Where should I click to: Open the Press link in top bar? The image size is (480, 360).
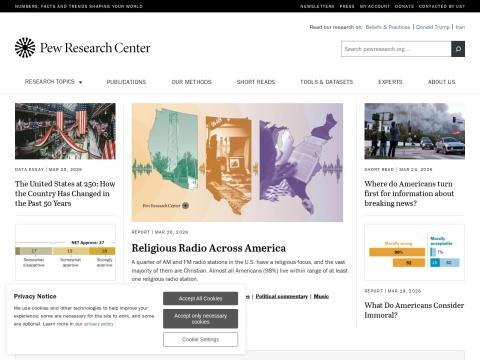point(347,6)
